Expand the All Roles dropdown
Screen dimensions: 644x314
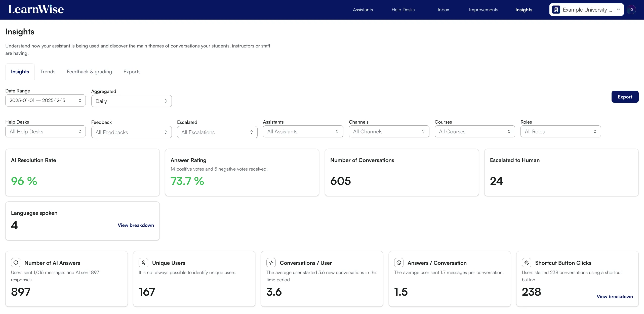pos(560,132)
